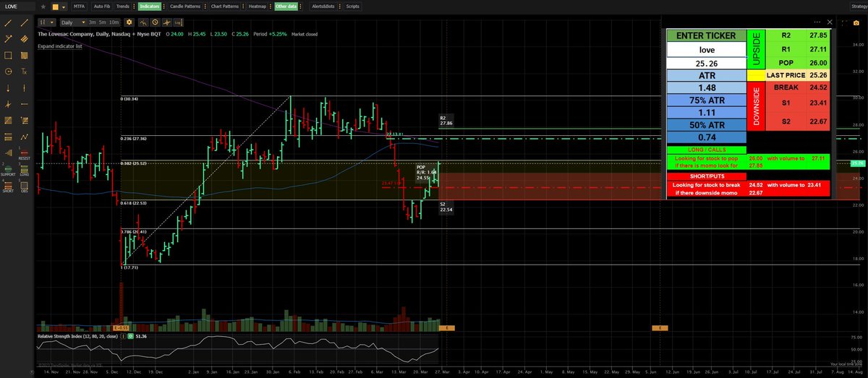Click the orange color swatch
The image size is (868, 378).
[55, 7]
